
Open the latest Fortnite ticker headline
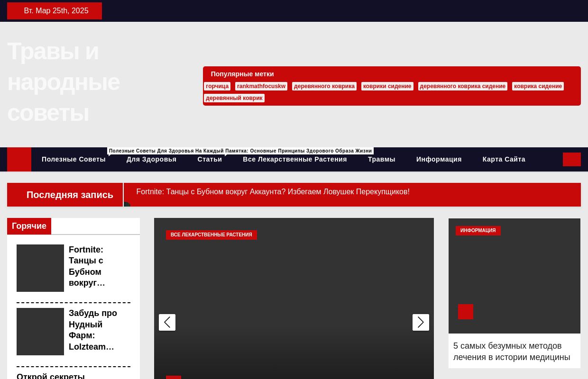click(273, 192)
